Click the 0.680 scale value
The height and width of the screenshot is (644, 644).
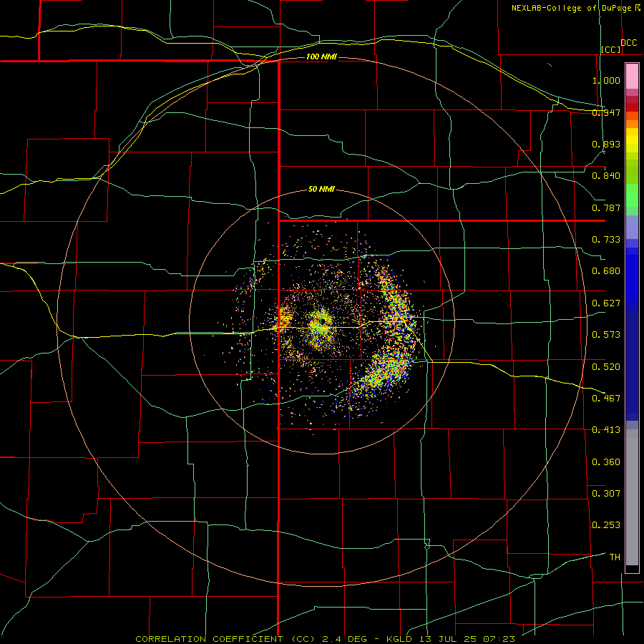pos(606,271)
